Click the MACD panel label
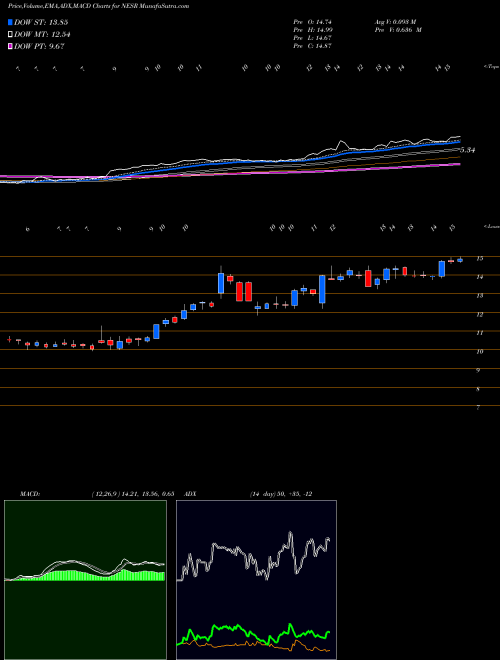500x660 pixels. [x=30, y=494]
